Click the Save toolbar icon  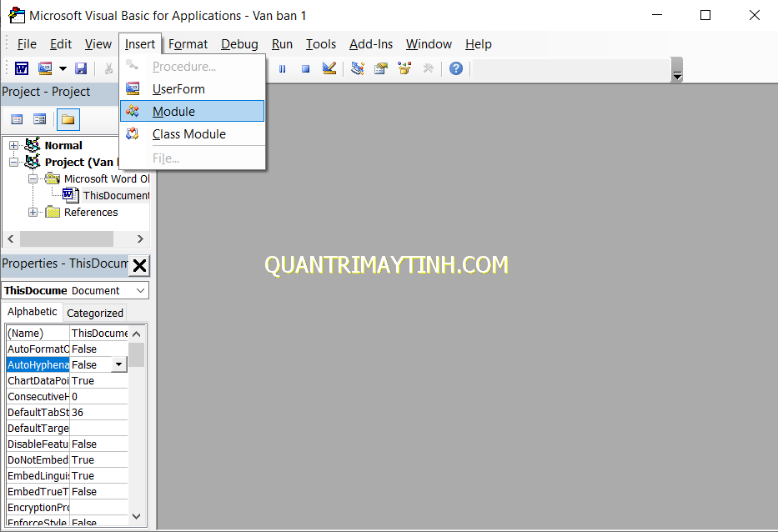[x=81, y=68]
